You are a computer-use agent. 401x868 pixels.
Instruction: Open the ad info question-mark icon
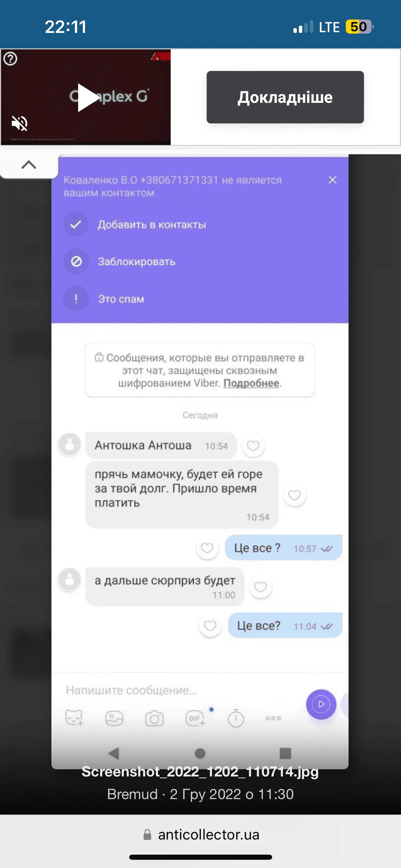click(10, 59)
